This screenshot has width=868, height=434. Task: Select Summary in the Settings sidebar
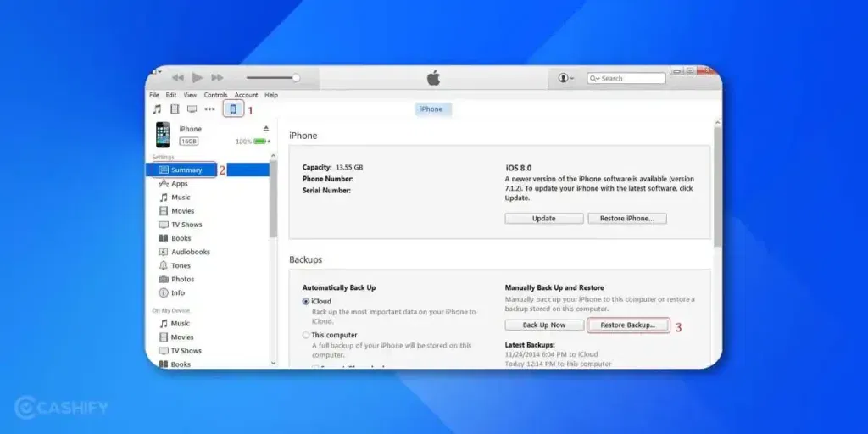tap(209, 170)
